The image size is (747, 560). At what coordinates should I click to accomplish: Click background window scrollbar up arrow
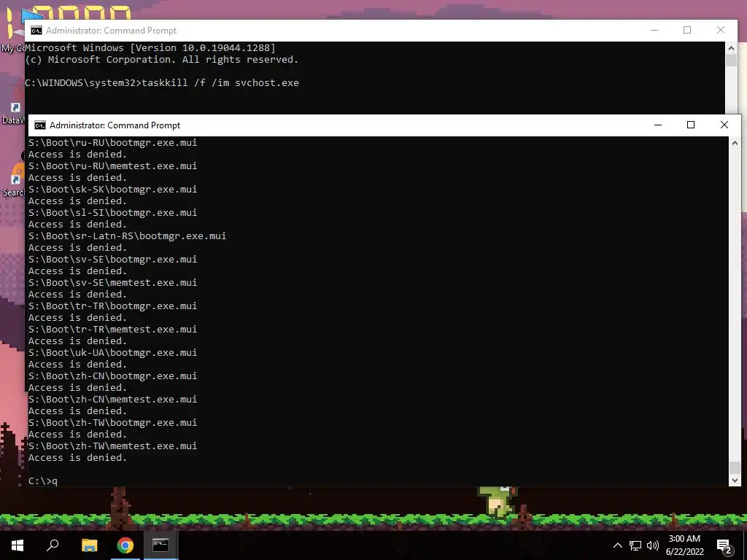tap(731, 48)
